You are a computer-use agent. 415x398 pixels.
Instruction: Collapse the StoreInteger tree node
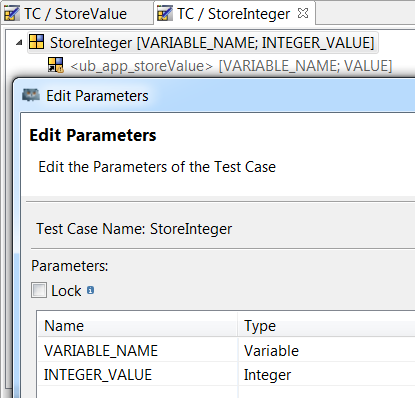[19, 42]
